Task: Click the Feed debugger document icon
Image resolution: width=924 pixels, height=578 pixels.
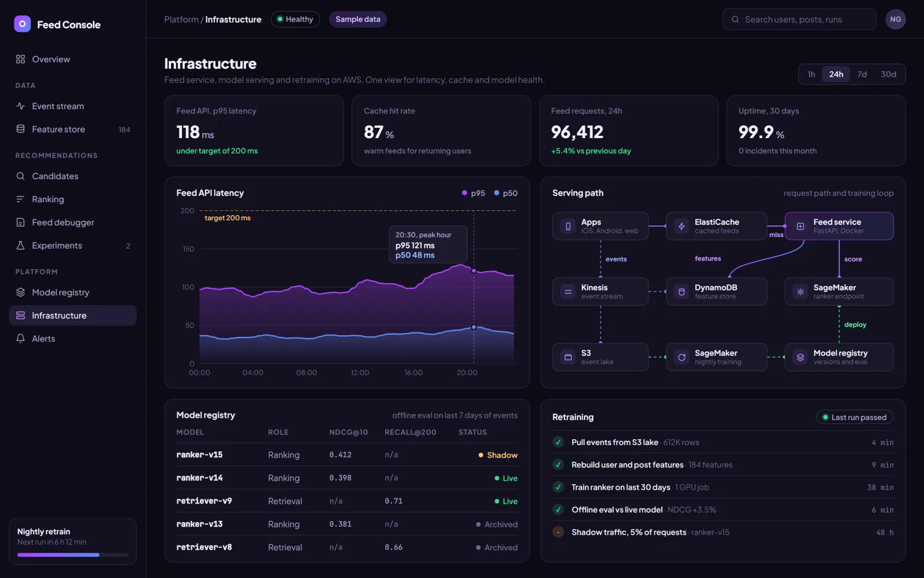Action: click(x=21, y=222)
